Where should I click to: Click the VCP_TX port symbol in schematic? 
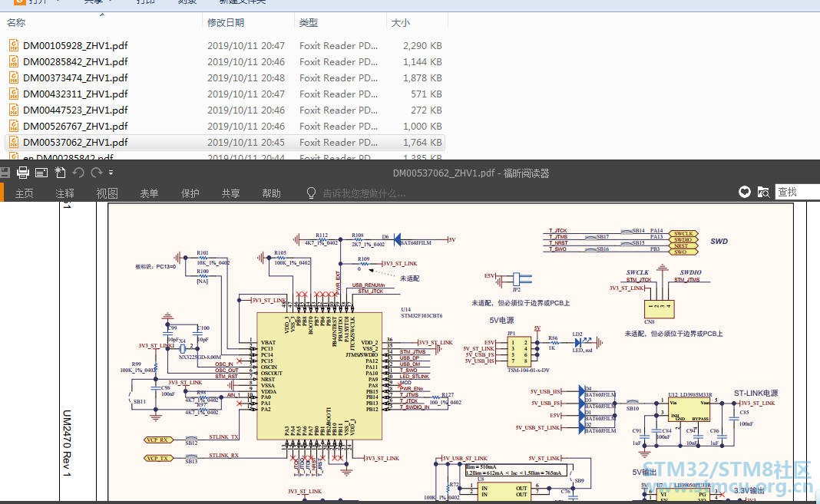pyautogui.click(x=157, y=459)
